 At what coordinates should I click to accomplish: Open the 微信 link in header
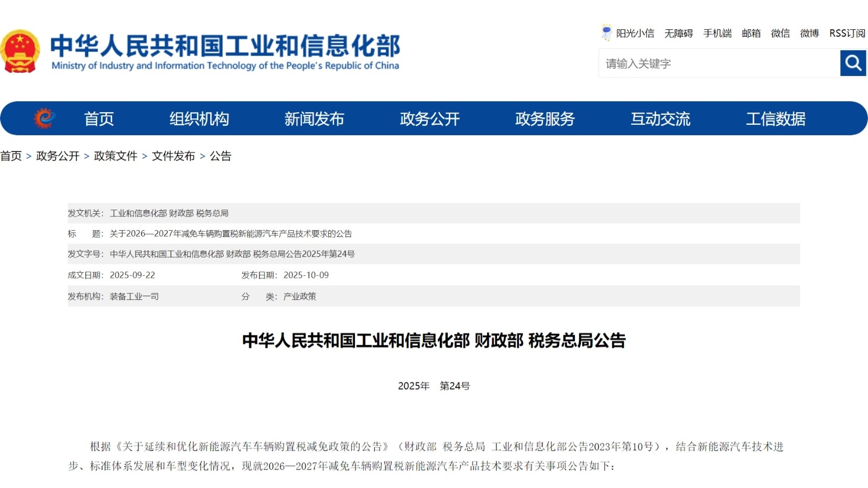click(780, 34)
